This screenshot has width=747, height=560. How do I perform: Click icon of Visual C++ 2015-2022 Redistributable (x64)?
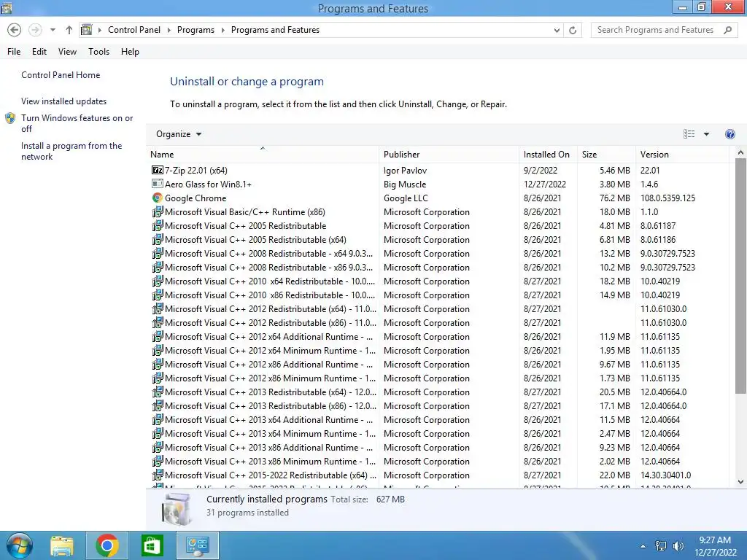(x=158, y=475)
